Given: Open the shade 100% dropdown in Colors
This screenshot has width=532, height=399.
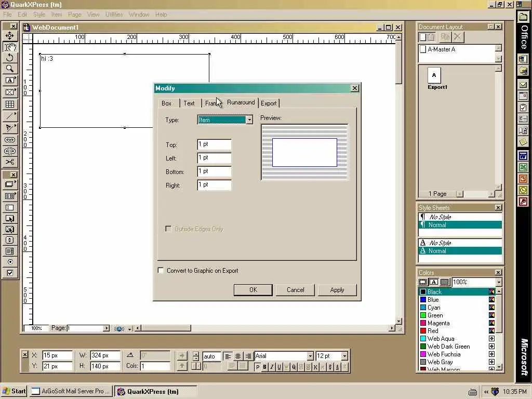Looking at the screenshot, I should tap(498, 282).
